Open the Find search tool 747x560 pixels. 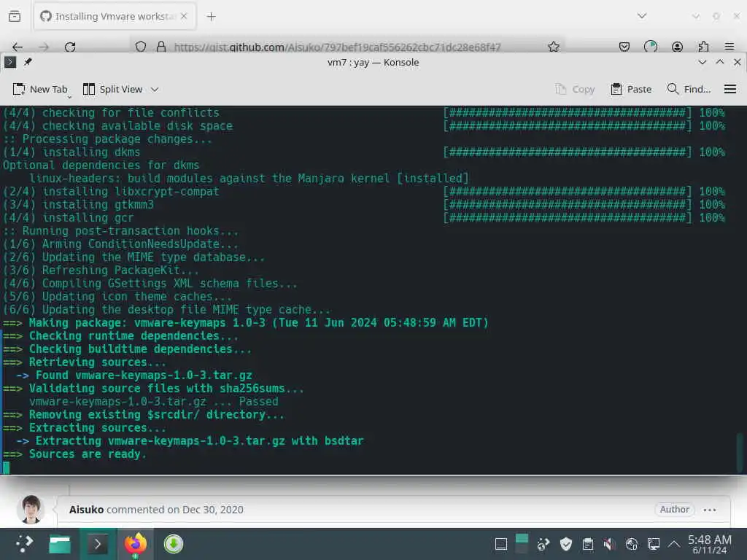click(689, 89)
